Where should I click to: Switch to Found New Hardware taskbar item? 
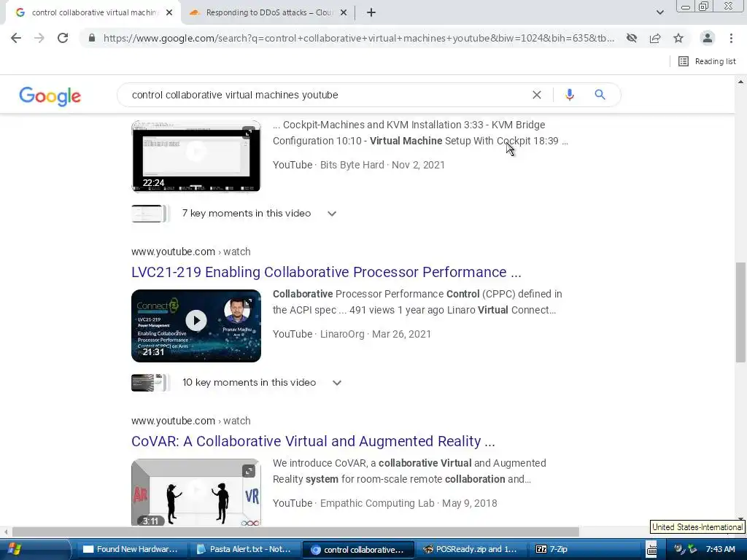(x=131, y=549)
